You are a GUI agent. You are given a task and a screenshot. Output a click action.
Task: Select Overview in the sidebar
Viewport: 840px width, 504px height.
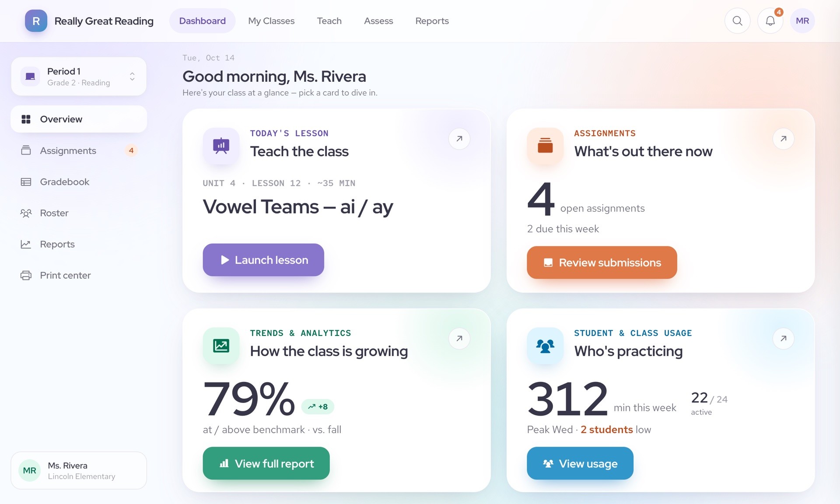pyautogui.click(x=79, y=119)
